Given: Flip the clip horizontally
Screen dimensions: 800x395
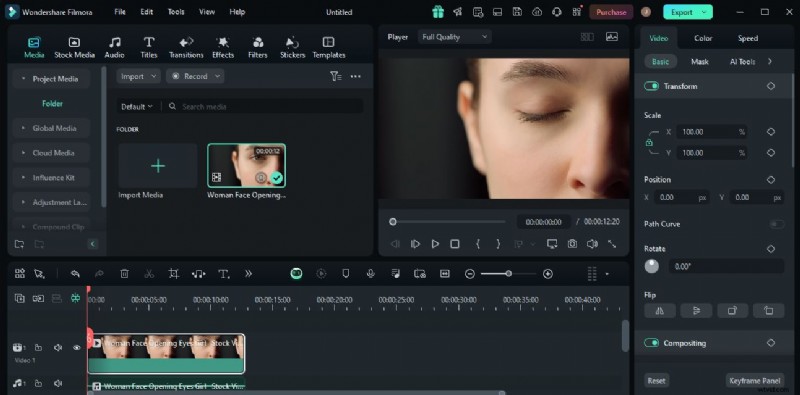Looking at the screenshot, I should click(660, 310).
